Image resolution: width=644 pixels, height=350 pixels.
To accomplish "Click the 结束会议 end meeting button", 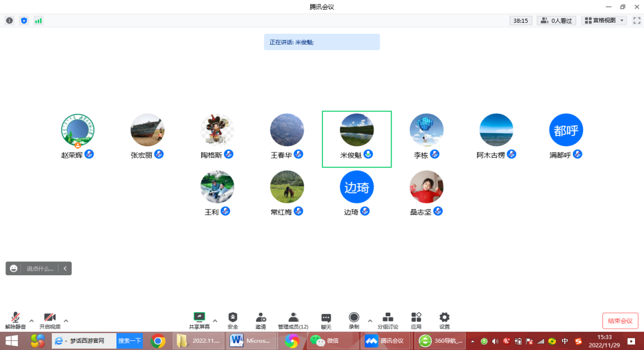I will coord(620,320).
